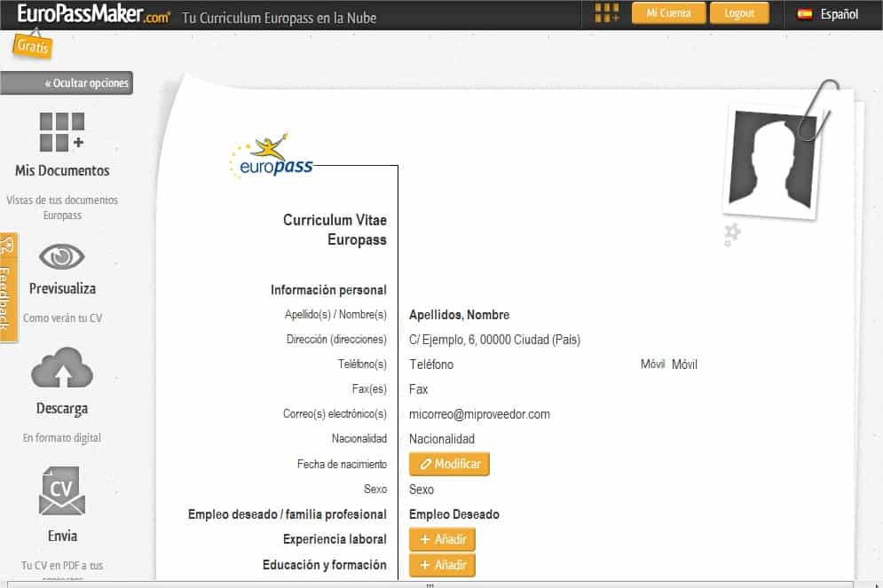Click the Logout button
Image resolution: width=883 pixels, height=588 pixels.
(739, 12)
